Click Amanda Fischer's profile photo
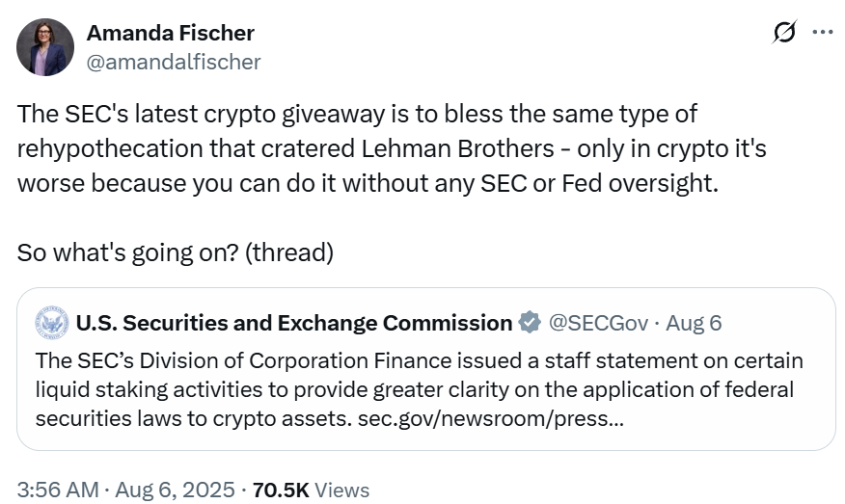The height and width of the screenshot is (504, 845). 45,47
